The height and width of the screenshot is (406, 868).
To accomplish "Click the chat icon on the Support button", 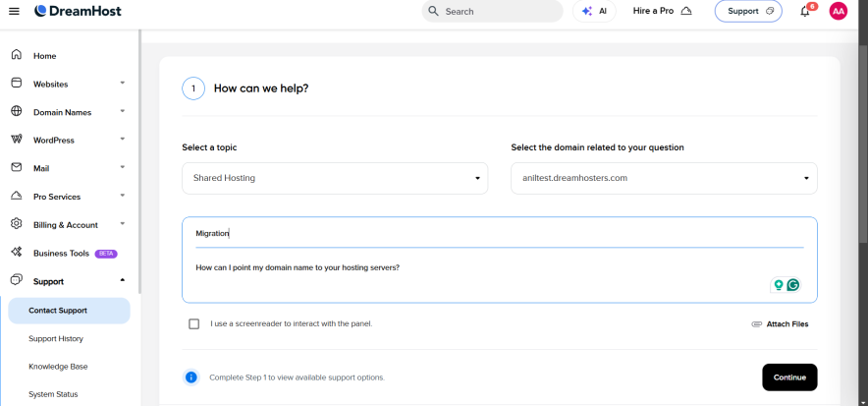I will pos(770,11).
